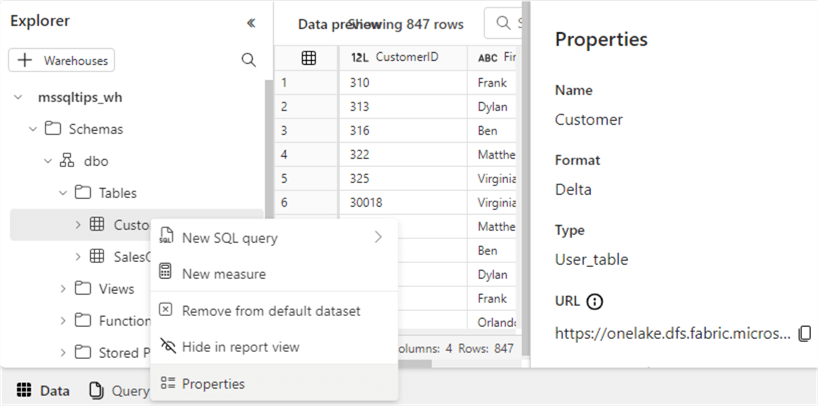This screenshot has height=406, width=818.
Task: Click the URL info circle icon
Action: coord(595,301)
